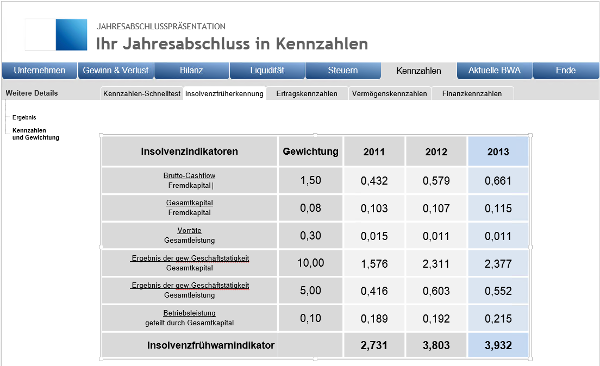
Task: Click the 2012 column header
Action: pos(436,152)
